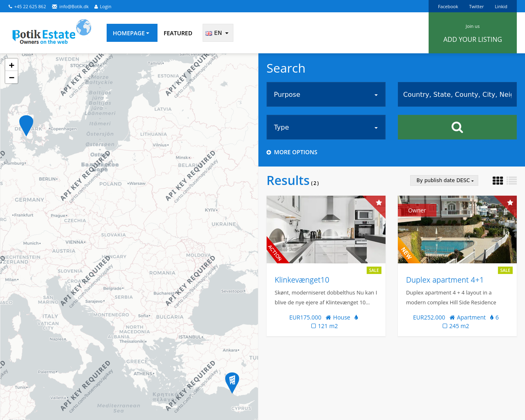Open the Duplex apartment pool photo

(457, 229)
